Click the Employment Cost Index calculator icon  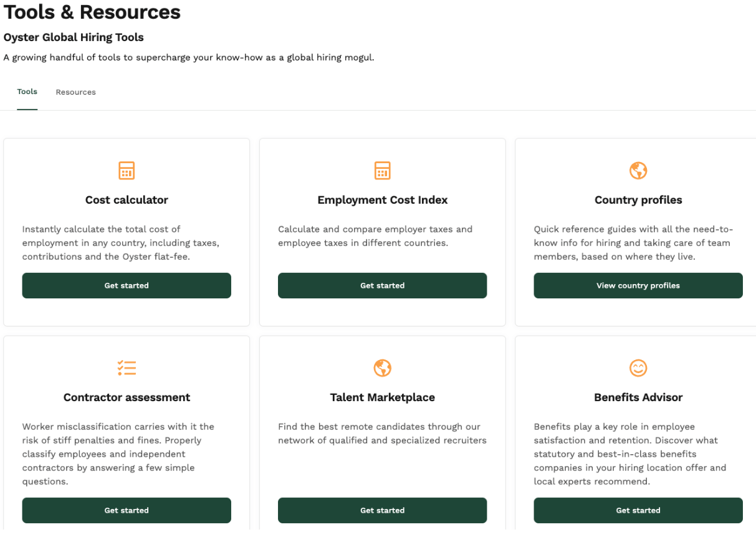pyautogui.click(x=382, y=170)
